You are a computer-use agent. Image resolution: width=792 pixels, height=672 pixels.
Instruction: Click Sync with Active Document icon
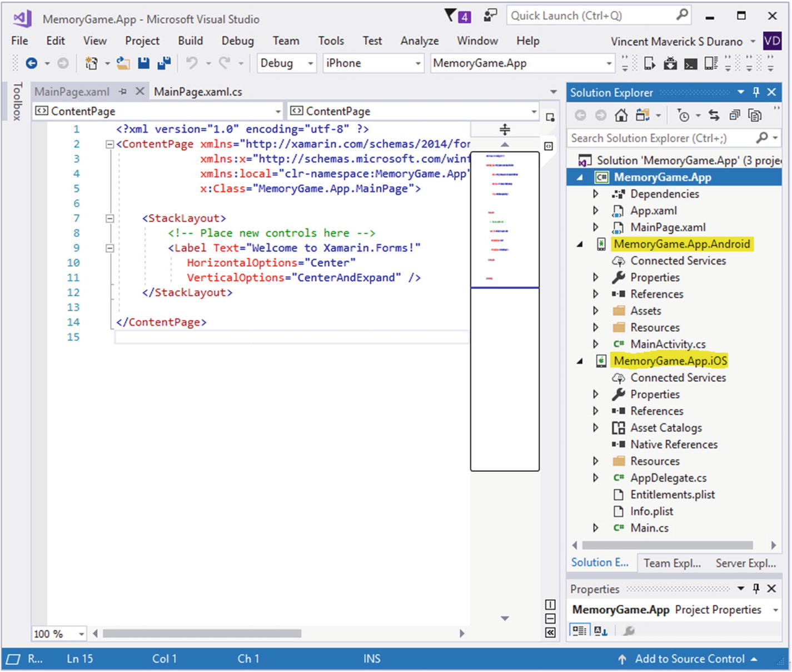[x=714, y=116]
